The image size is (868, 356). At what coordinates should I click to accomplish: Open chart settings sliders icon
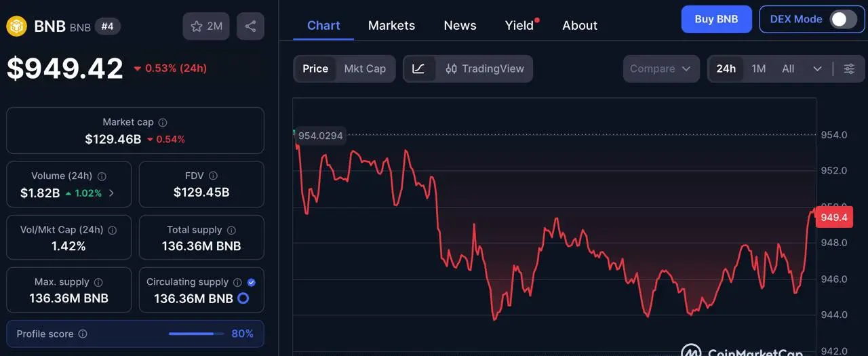pos(849,68)
